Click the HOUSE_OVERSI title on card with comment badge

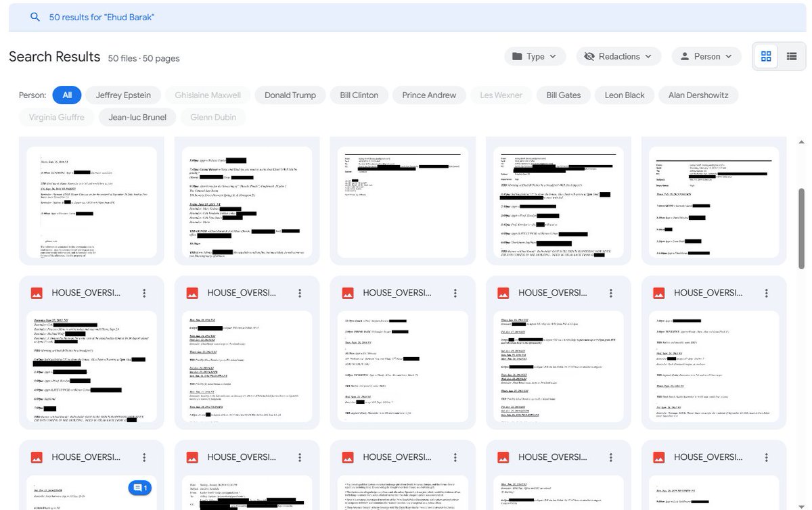(x=86, y=457)
